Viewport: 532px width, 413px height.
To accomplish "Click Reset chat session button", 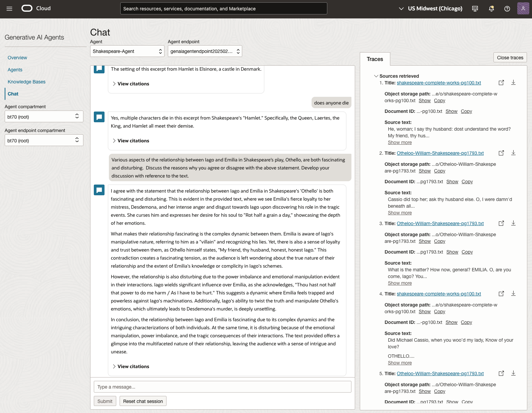I will point(143,401).
